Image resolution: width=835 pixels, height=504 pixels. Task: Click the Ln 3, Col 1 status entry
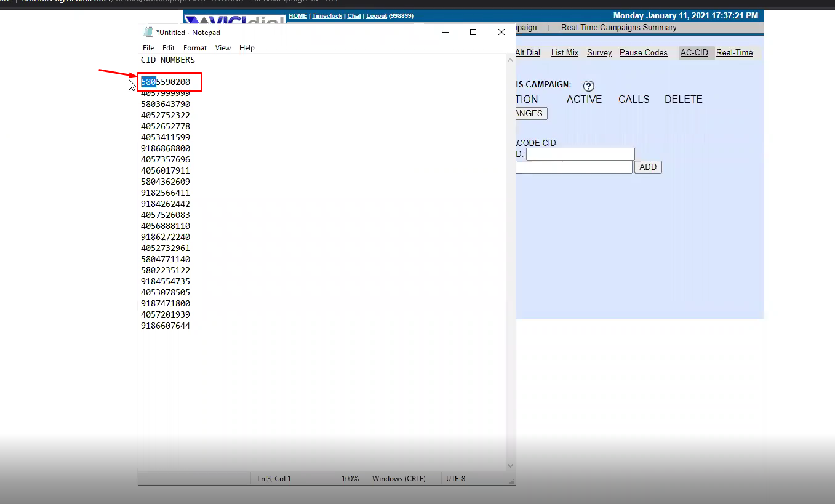(274, 478)
